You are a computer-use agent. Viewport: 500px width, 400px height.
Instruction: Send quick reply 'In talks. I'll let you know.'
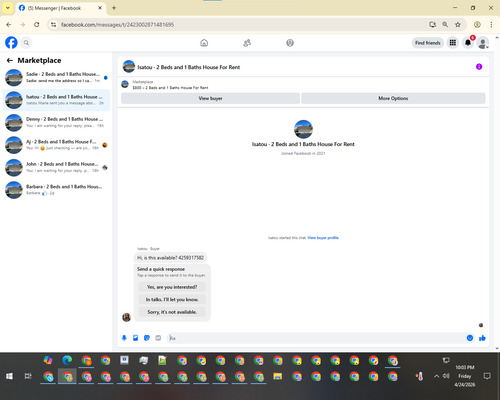(x=172, y=299)
